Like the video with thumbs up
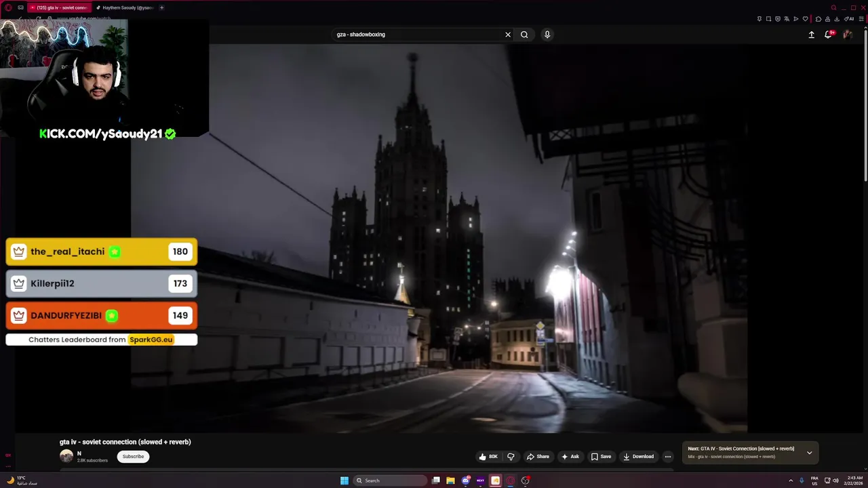The image size is (868, 488). tap(488, 457)
